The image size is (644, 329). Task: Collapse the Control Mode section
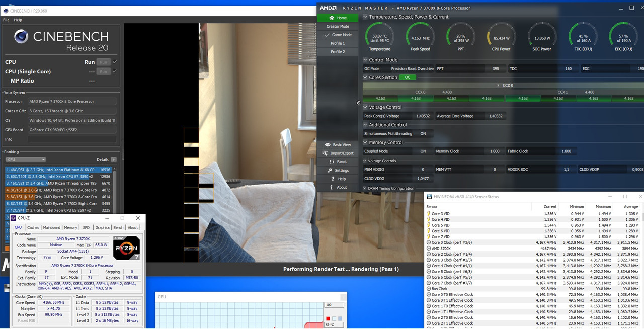365,60
